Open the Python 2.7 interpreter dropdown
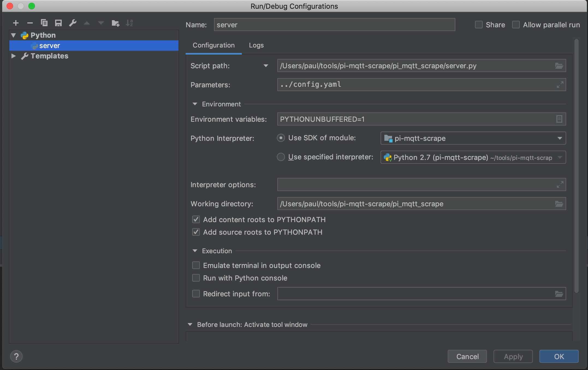 pos(473,157)
